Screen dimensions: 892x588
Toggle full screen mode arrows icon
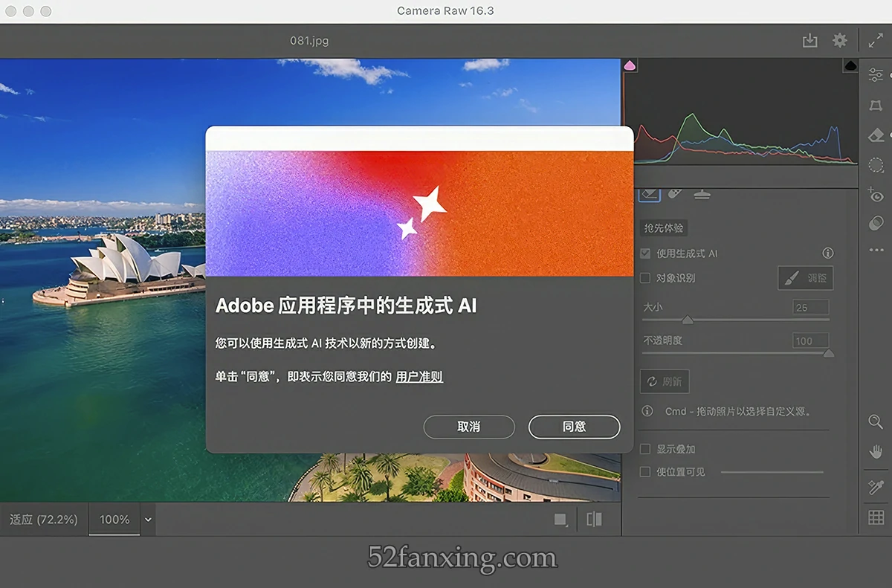[876, 41]
